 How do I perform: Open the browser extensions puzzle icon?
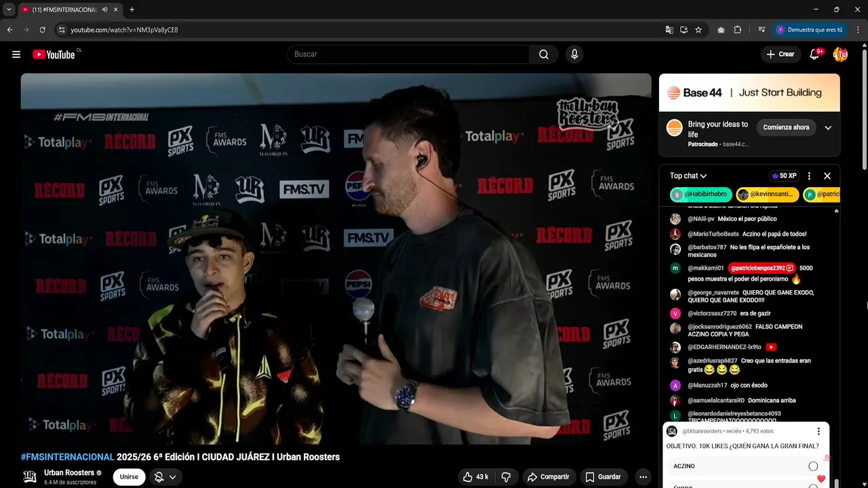pos(738,30)
